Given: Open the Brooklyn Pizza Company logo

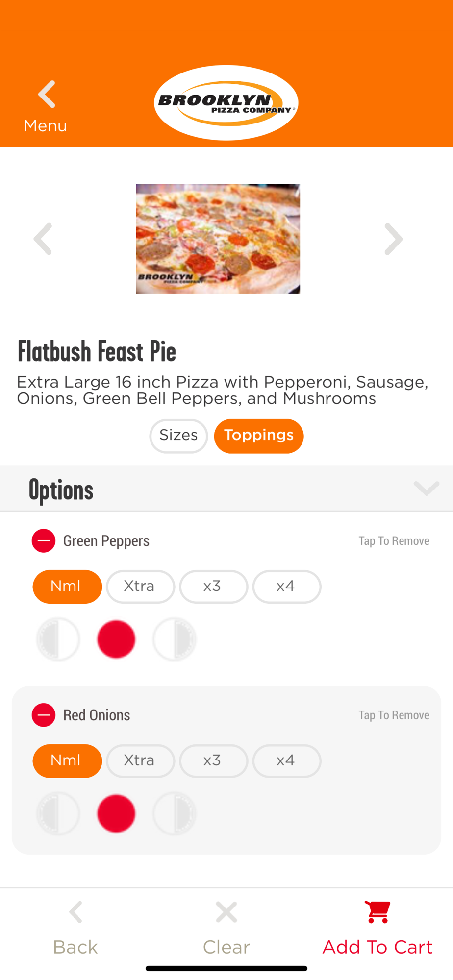Looking at the screenshot, I should coord(226,103).
